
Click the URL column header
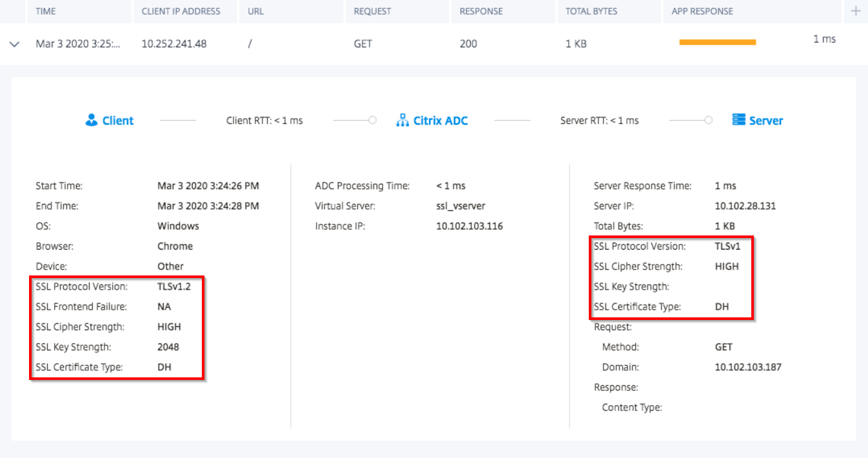pos(257,11)
